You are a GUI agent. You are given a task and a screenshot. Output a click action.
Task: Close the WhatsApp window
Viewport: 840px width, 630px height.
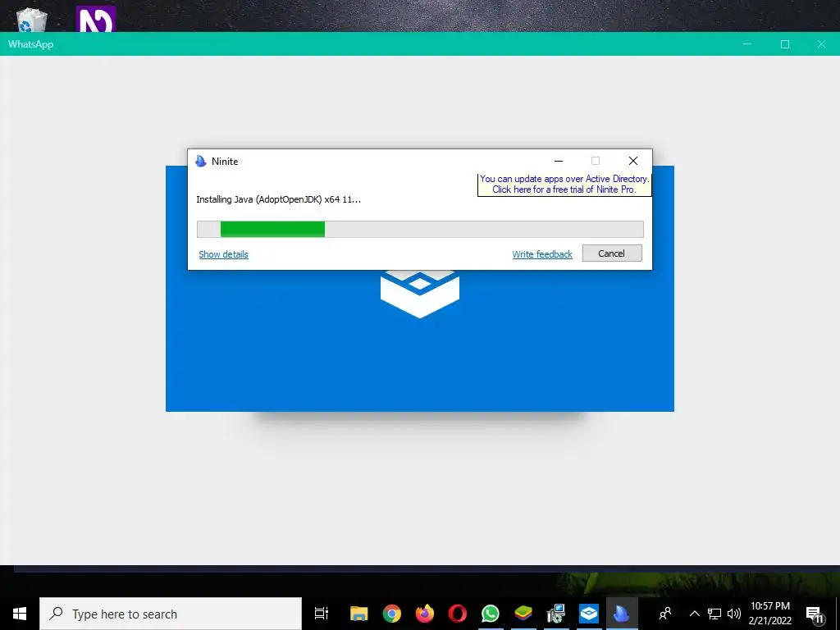click(821, 44)
